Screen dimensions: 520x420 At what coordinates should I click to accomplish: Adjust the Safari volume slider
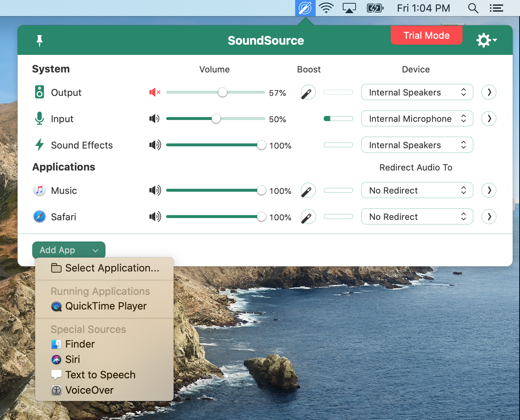click(216, 217)
